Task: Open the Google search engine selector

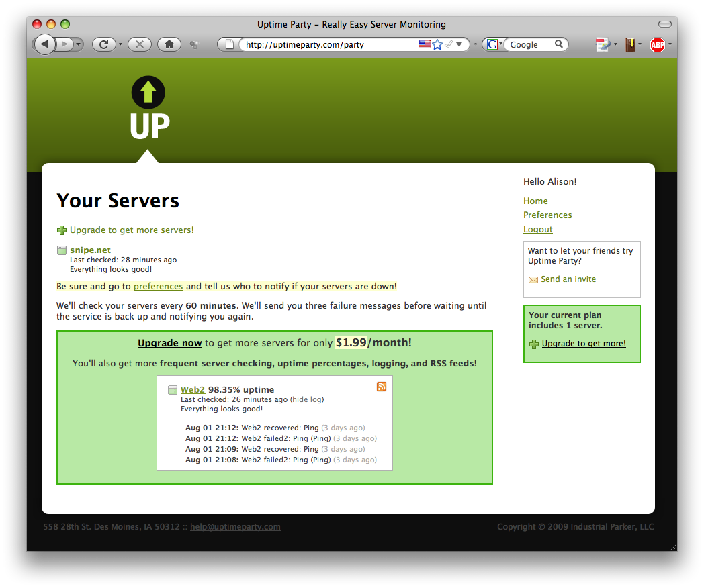Action: 494,44
